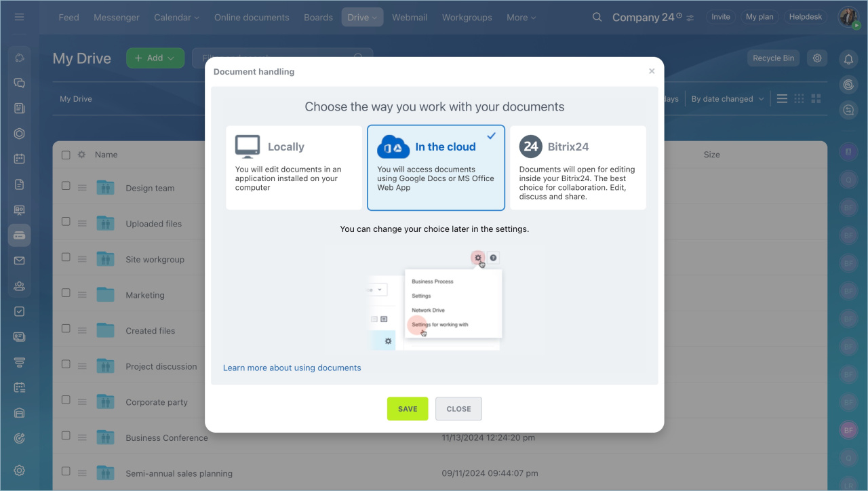Check the Marketing row checkbox
This screenshot has height=491, width=868.
pos(66,292)
